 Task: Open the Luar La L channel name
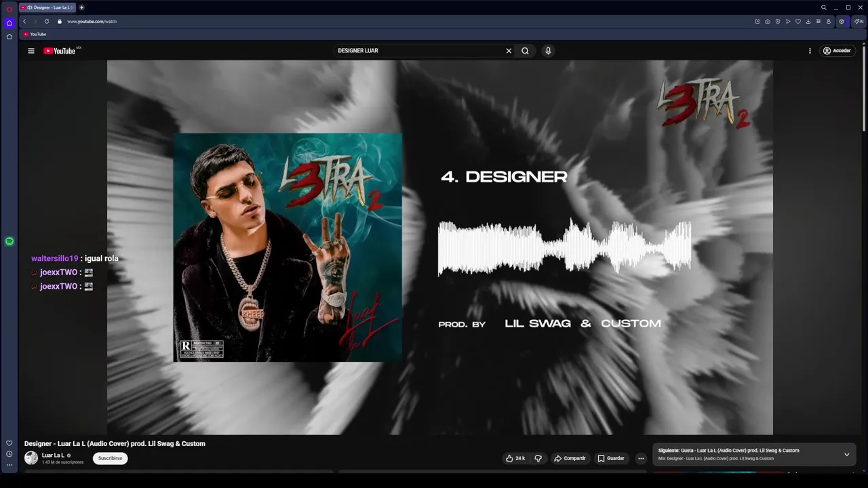coord(53,455)
